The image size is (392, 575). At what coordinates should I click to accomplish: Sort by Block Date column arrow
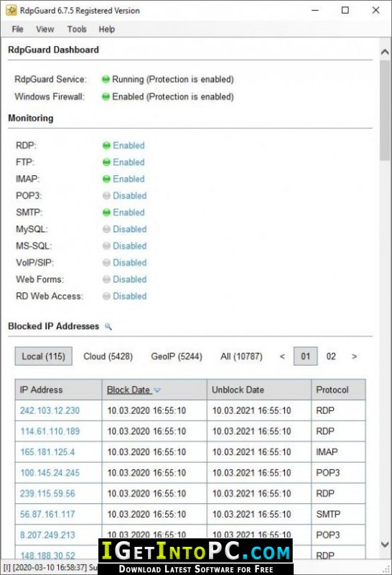(157, 390)
